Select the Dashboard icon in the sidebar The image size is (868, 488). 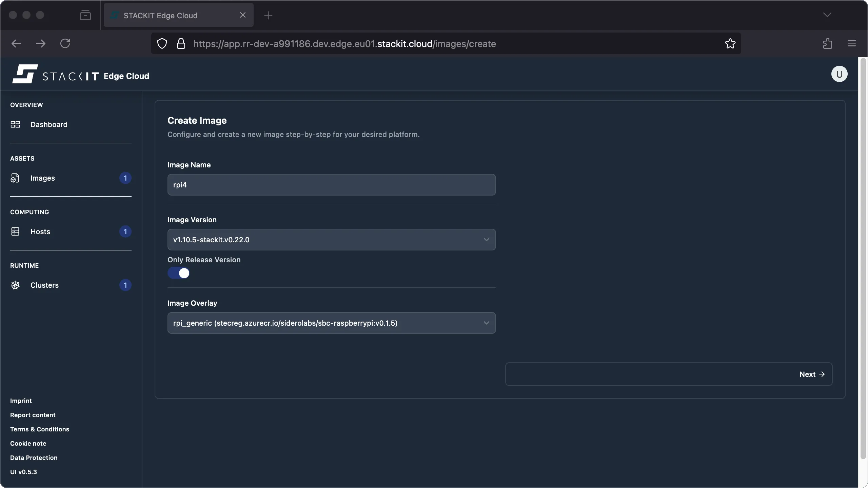tap(15, 124)
